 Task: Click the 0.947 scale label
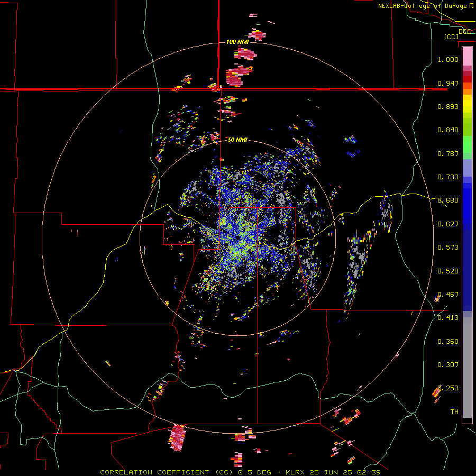pyautogui.click(x=448, y=83)
